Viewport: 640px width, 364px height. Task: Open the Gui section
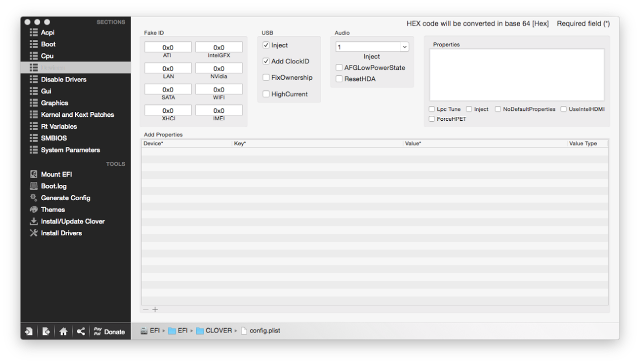coord(75,91)
